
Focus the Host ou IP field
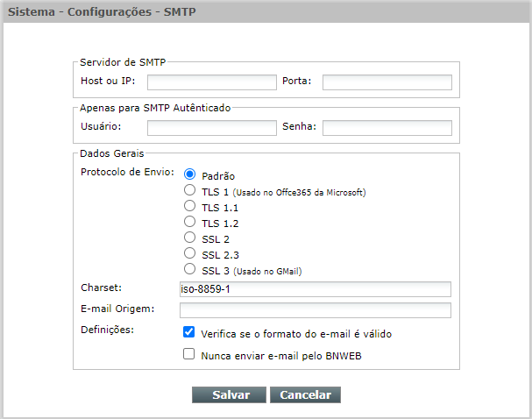click(x=212, y=82)
